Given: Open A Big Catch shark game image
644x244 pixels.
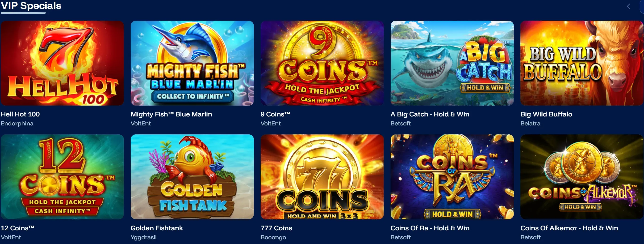Looking at the screenshot, I should coord(452,63).
